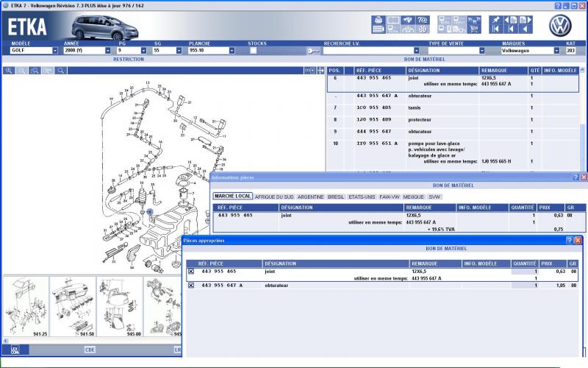The width and height of the screenshot is (588, 368).
Task: Toggle the Stocks checkbox
Action: 254,51
